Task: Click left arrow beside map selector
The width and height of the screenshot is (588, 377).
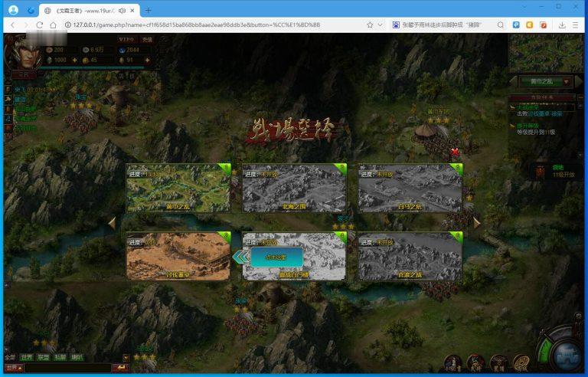Action: 514,81
